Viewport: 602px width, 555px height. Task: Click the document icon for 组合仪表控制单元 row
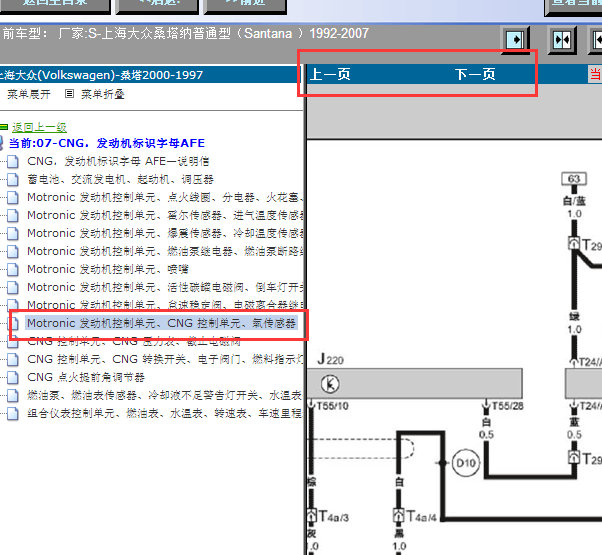tap(13, 414)
